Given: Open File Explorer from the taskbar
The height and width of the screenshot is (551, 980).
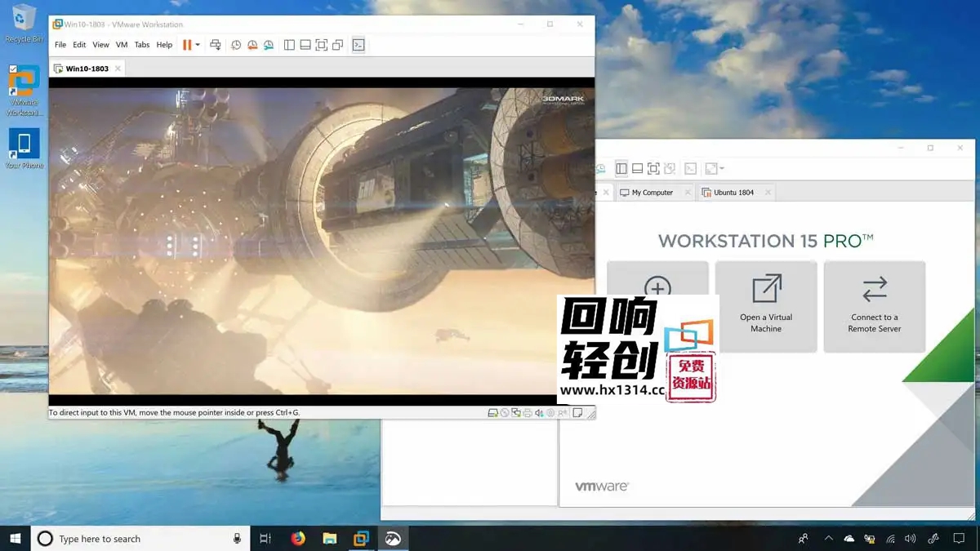Looking at the screenshot, I should coord(329,539).
